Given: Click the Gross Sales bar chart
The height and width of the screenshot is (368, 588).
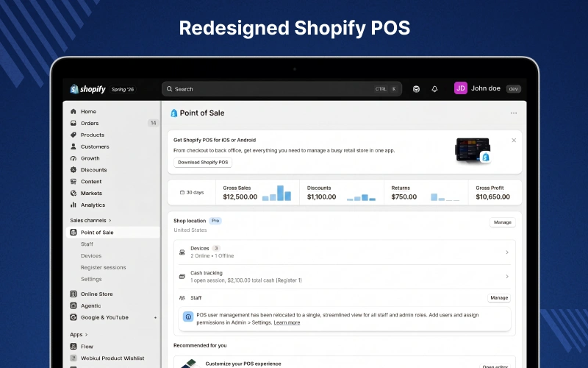Looking at the screenshot, I should (x=277, y=193).
